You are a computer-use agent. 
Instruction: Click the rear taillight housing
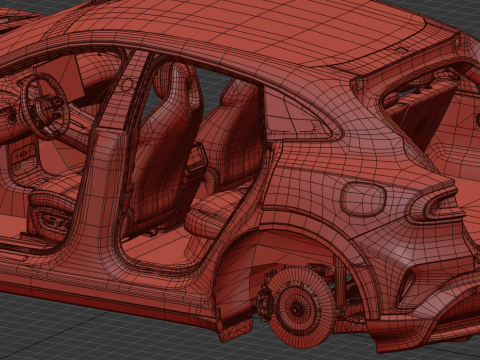click(437, 204)
